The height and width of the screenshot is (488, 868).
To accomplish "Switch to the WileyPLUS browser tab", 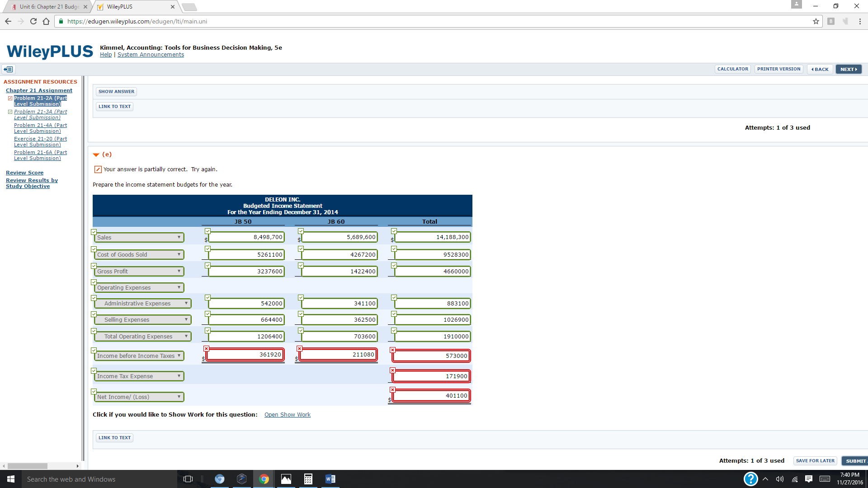I will tap(136, 7).
